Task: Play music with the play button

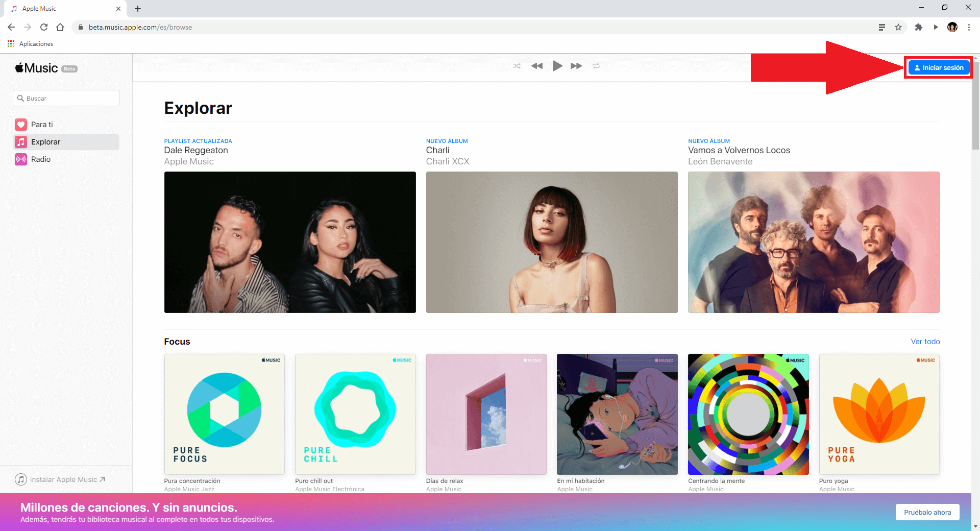Action: (x=557, y=66)
